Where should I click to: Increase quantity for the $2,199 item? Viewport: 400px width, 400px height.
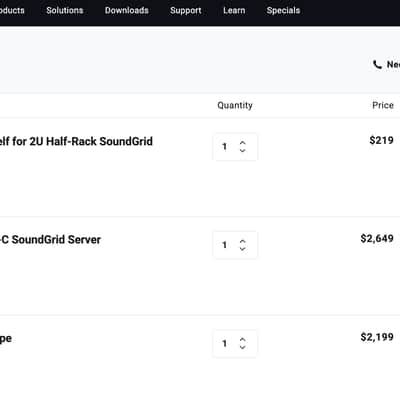tap(243, 339)
